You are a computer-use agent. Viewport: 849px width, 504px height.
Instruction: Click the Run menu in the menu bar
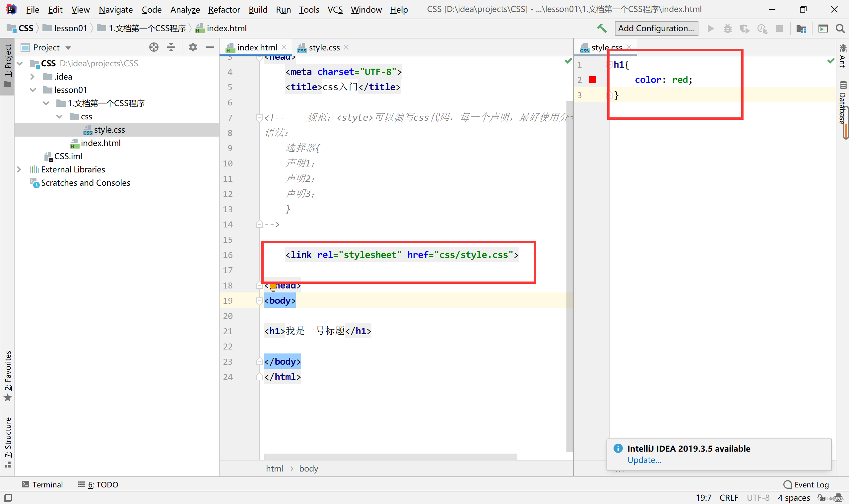[283, 8]
